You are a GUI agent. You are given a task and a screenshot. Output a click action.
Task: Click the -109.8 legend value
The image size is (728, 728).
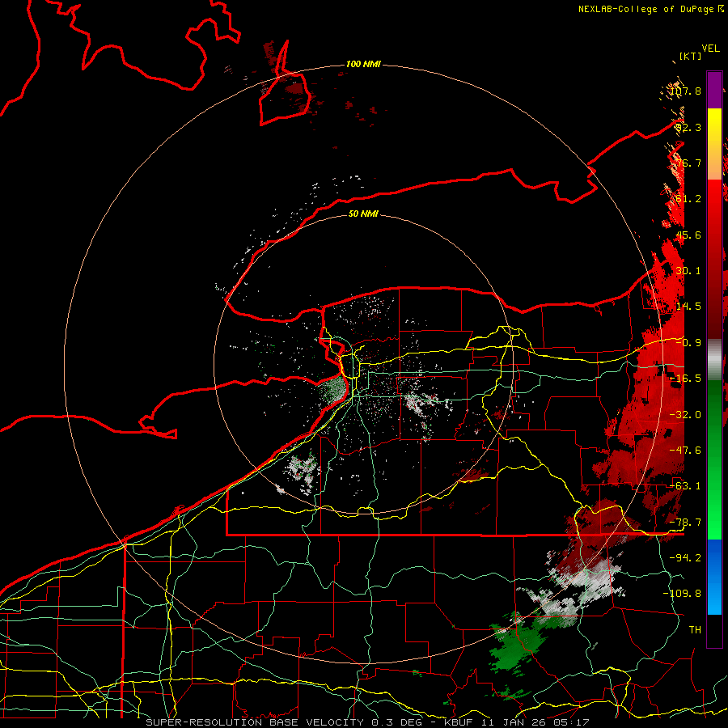pos(682,594)
